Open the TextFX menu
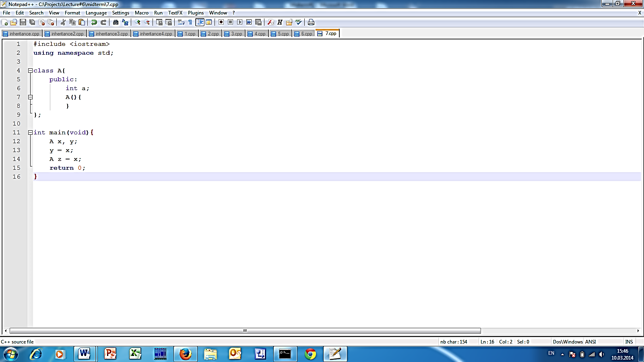The image size is (644, 362). click(175, 13)
